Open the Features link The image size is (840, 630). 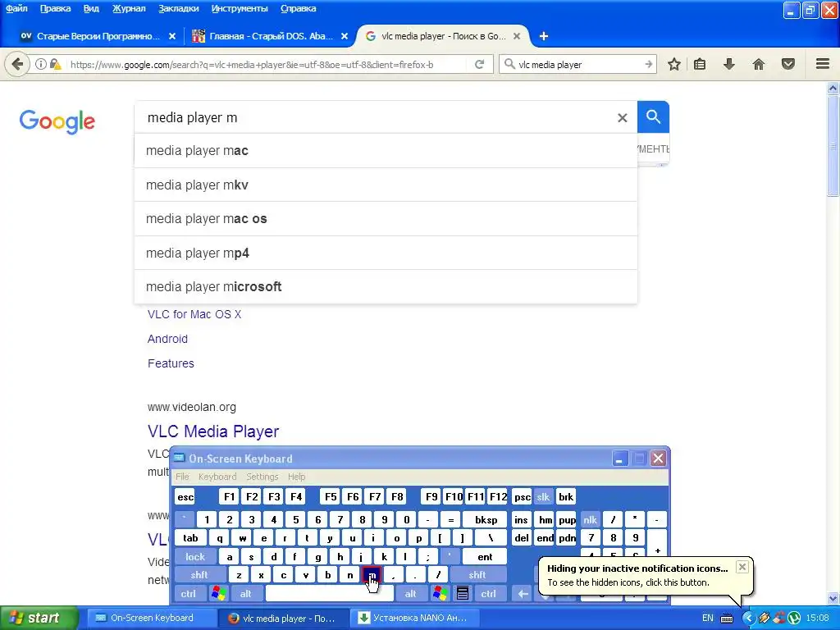171,363
